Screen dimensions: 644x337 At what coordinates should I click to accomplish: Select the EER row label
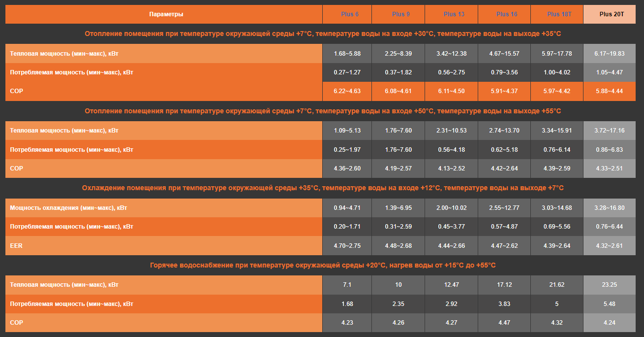(x=16, y=245)
